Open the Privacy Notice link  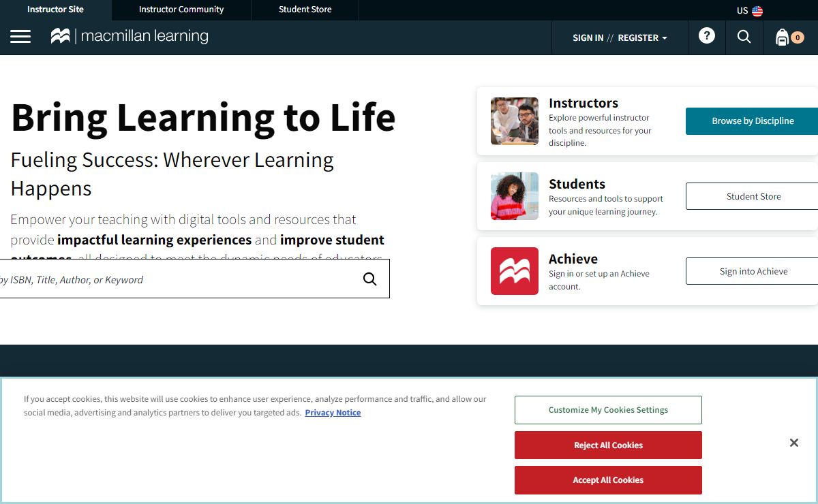click(x=333, y=413)
